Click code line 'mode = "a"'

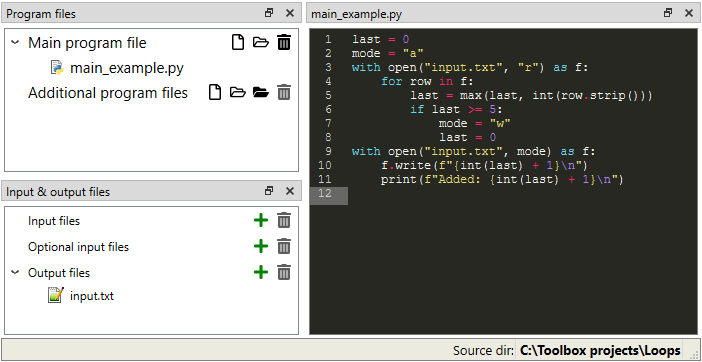(388, 53)
